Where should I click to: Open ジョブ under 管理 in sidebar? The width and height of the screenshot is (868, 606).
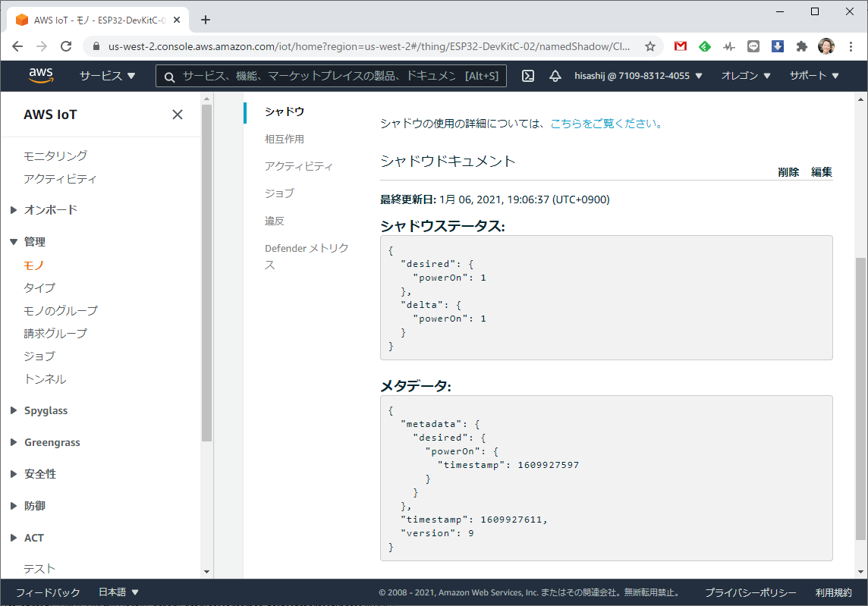(39, 356)
